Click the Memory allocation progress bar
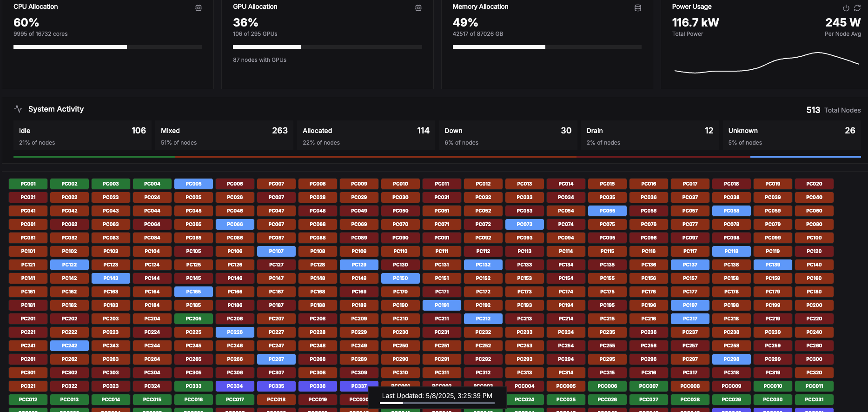 coord(547,47)
